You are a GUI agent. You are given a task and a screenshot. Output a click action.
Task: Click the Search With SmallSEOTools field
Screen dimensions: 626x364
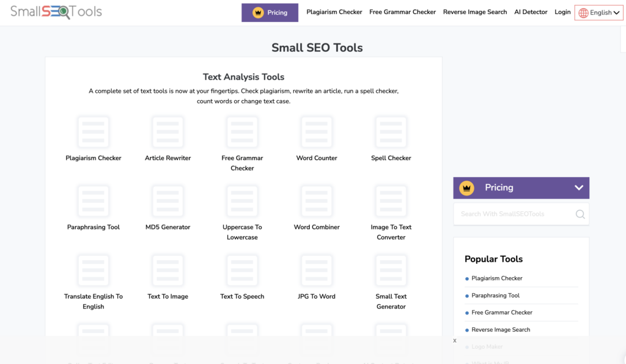click(514, 214)
